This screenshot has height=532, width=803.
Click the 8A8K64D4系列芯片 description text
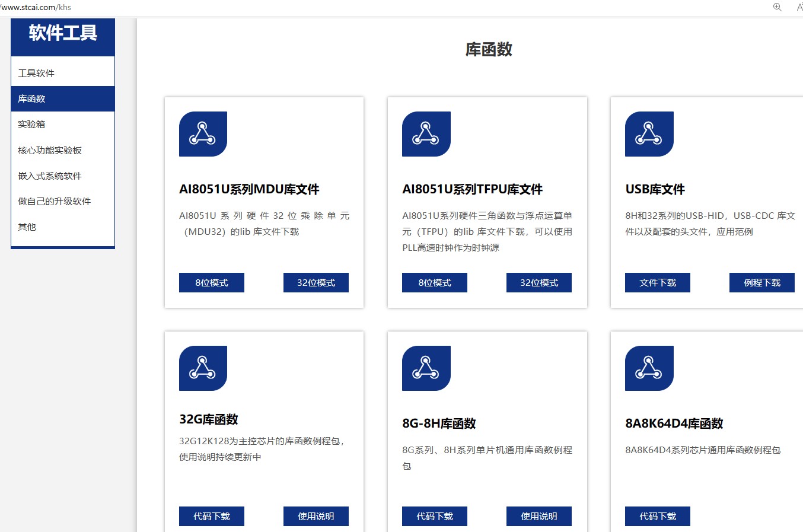[703, 450]
